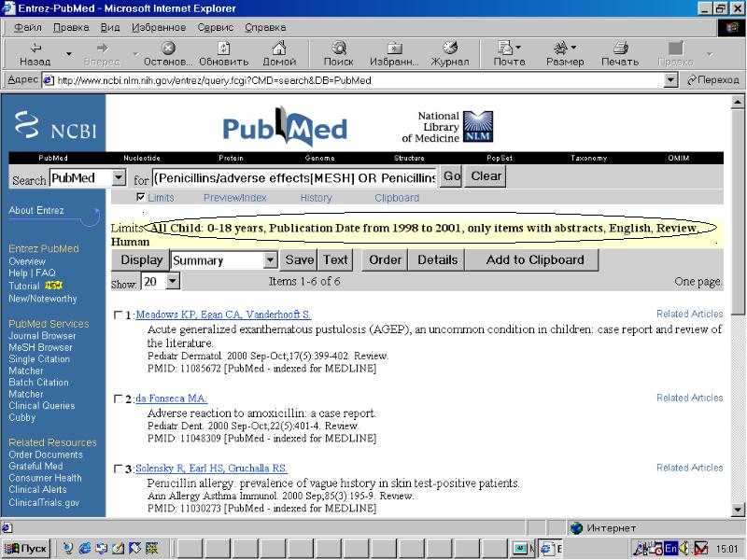The image size is (747, 560).
Task: Click the Back (Назад) toolbar icon
Action: (35, 53)
